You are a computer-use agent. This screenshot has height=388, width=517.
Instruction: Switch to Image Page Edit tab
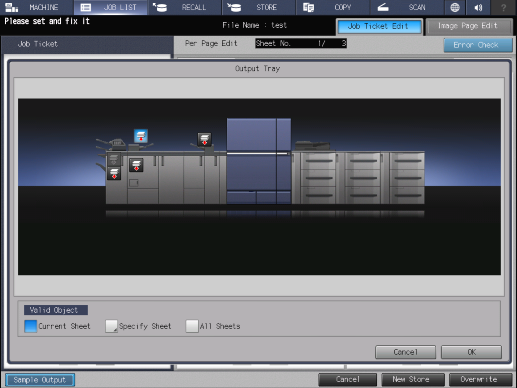(468, 26)
